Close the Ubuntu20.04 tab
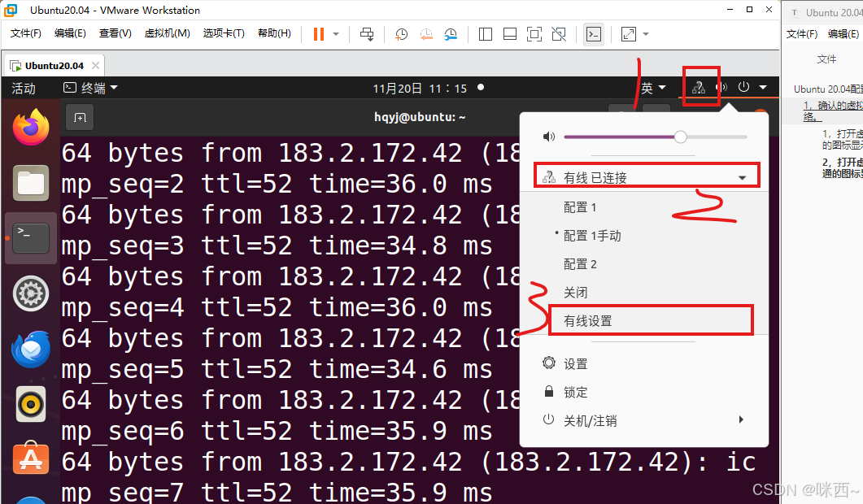Image resolution: width=863 pixels, height=504 pixels. click(96, 66)
